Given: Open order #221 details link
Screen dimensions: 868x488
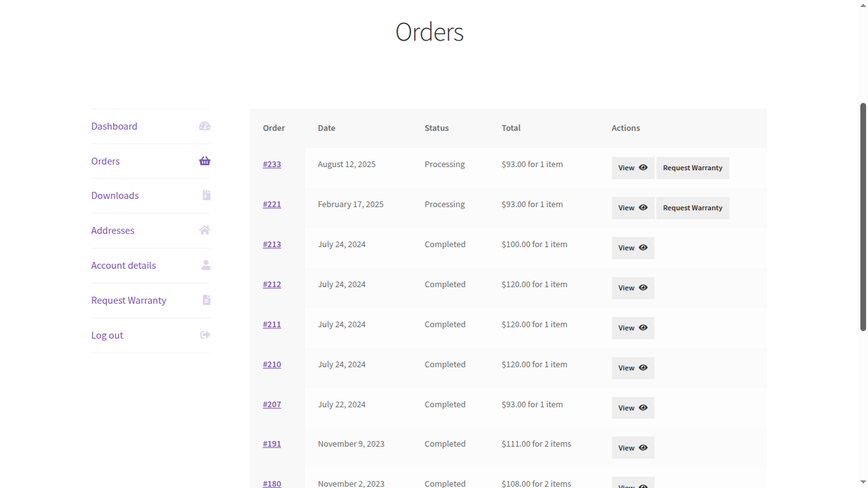Looking at the screenshot, I should point(272,204).
